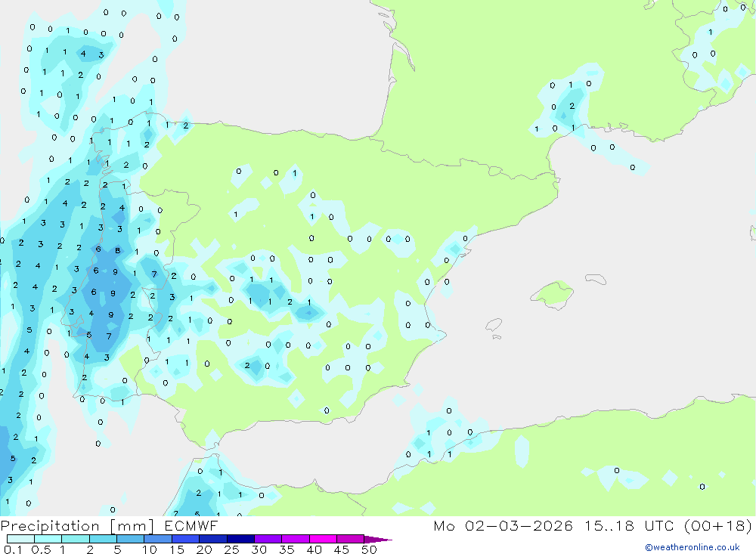Click the 'Precipitation [mm]' title text
The height and width of the screenshot is (554, 756).
tap(78, 526)
